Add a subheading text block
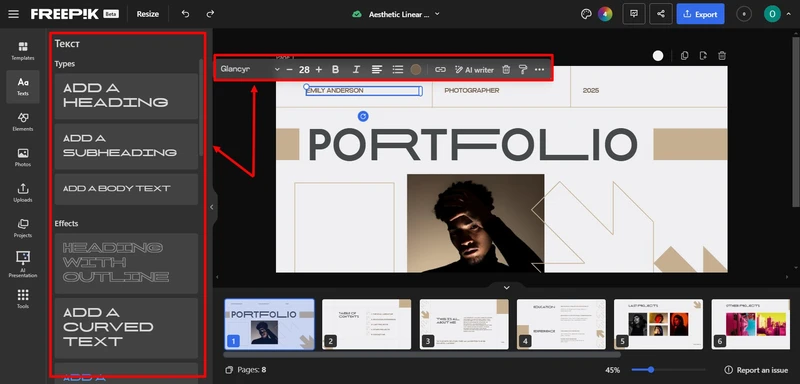The height and width of the screenshot is (384, 800). (x=126, y=146)
